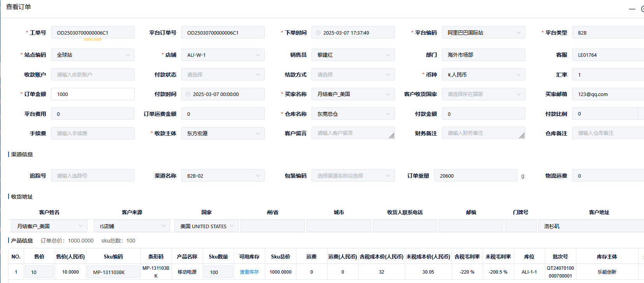Select the 付款状态 dropdown

(x=223, y=75)
